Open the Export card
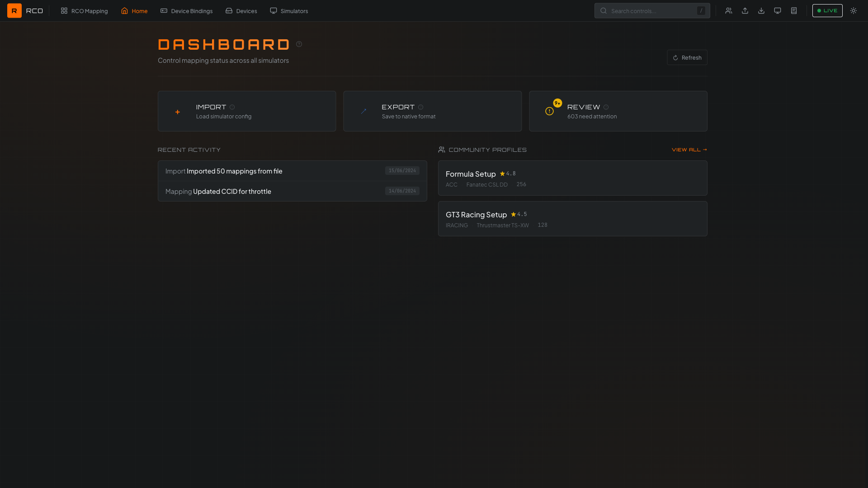868x488 pixels. point(433,111)
